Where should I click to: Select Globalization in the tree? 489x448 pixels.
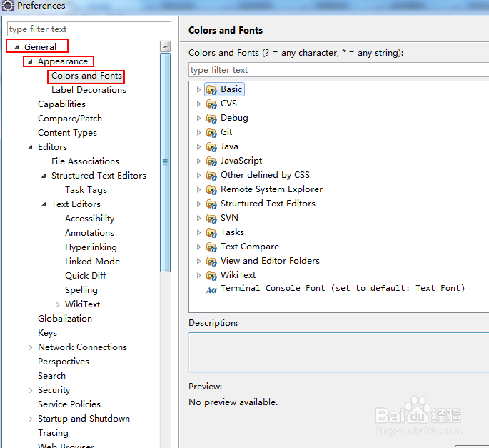pos(65,319)
